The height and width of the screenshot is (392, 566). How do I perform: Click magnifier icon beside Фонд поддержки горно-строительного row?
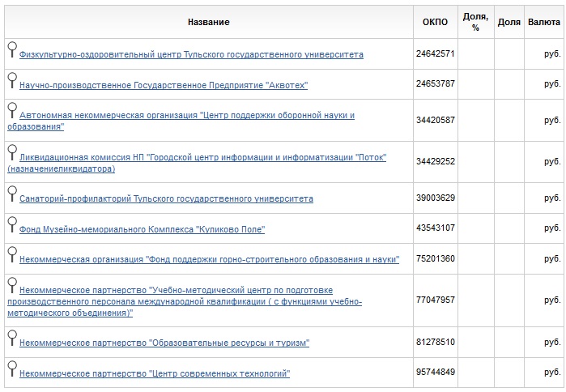coord(11,254)
